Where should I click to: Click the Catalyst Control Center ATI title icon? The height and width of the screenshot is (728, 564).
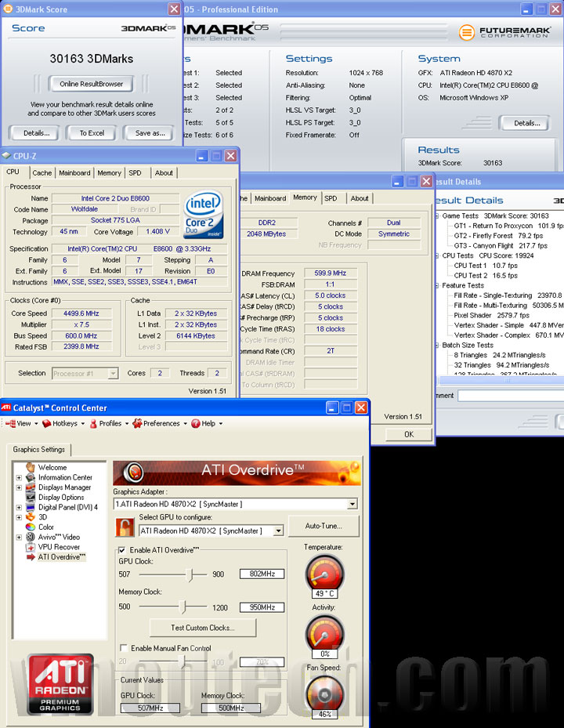click(6, 407)
